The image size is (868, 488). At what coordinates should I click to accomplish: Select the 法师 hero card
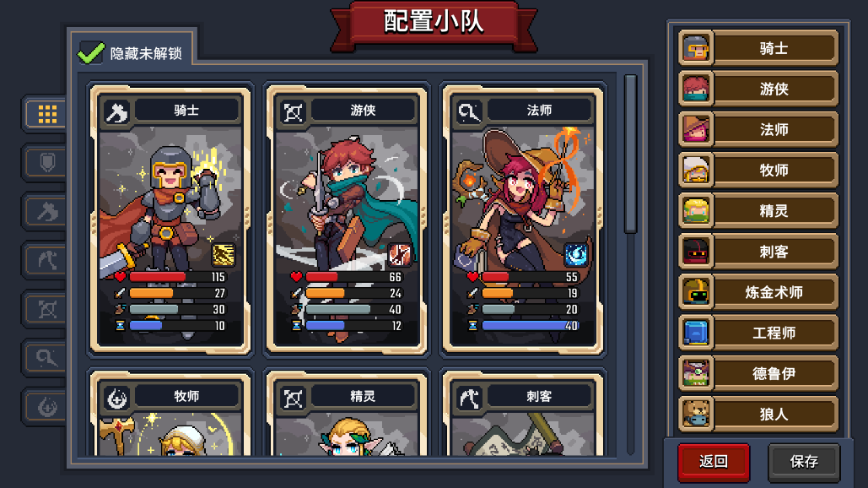coord(523,220)
